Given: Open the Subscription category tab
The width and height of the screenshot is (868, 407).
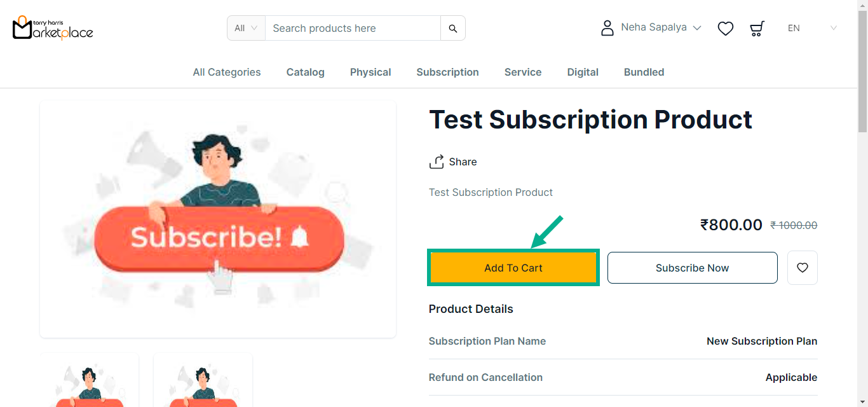Looking at the screenshot, I should click(447, 72).
